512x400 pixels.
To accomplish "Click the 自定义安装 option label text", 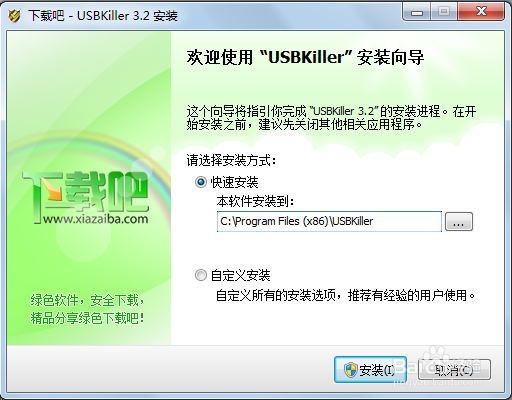I will click(x=240, y=276).
